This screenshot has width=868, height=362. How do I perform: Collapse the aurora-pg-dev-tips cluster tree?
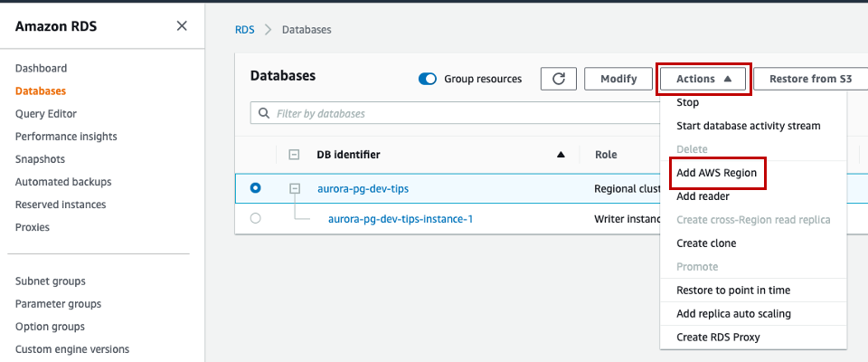click(x=294, y=188)
